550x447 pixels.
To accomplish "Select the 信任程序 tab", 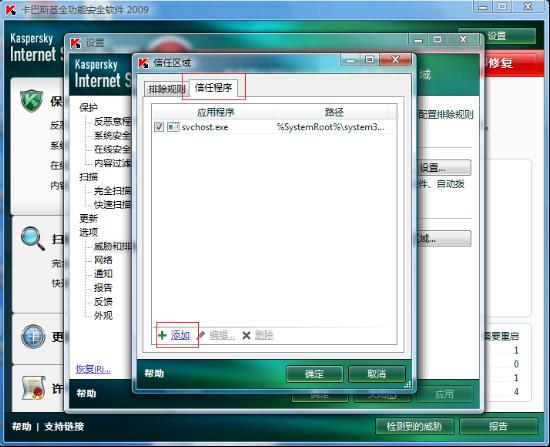I will (213, 88).
